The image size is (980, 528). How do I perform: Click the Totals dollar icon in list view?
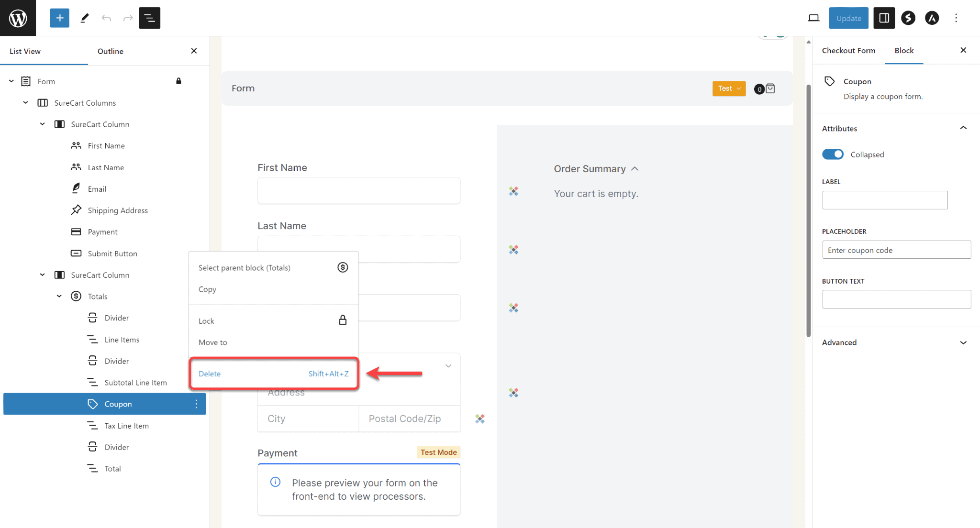(76, 296)
